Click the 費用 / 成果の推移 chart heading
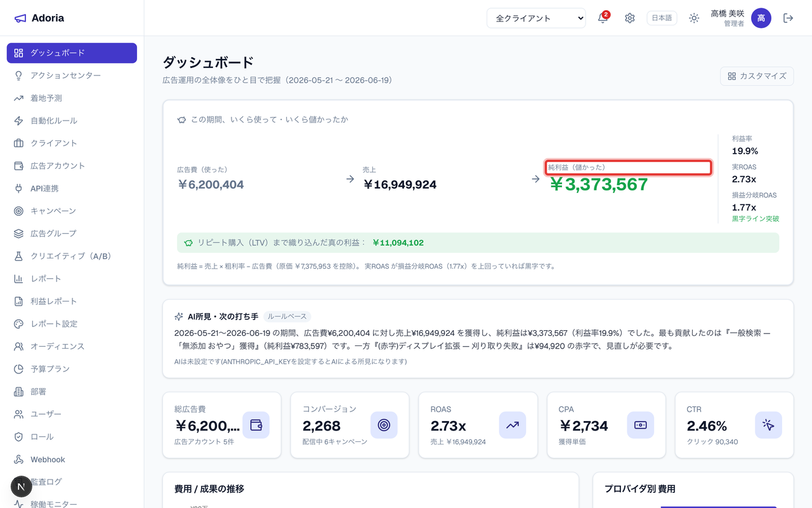This screenshot has height=508, width=812. (209, 488)
